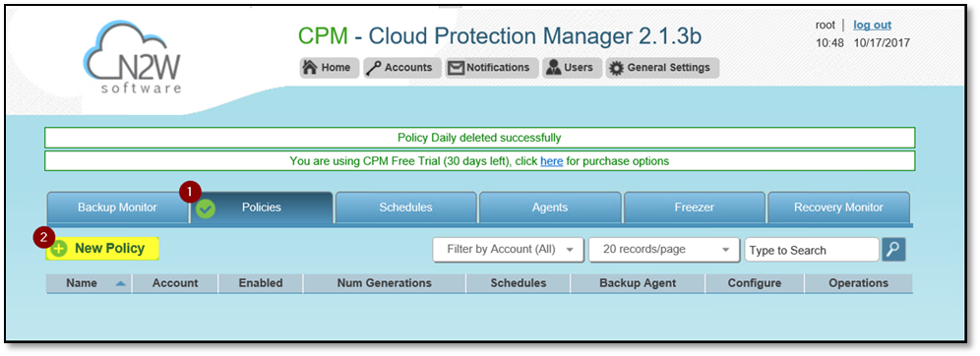980x356 pixels.
Task: Click the Configure column header
Action: [x=755, y=283]
